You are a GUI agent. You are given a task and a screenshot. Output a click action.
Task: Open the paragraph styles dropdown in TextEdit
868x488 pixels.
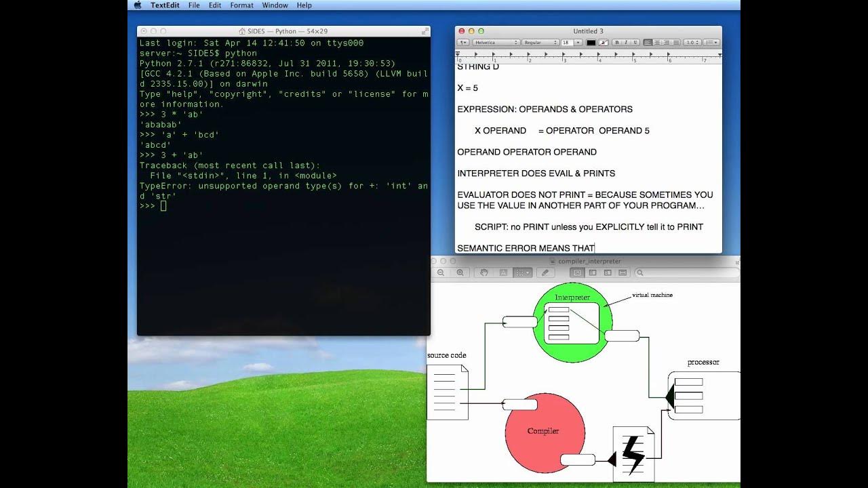pos(463,43)
